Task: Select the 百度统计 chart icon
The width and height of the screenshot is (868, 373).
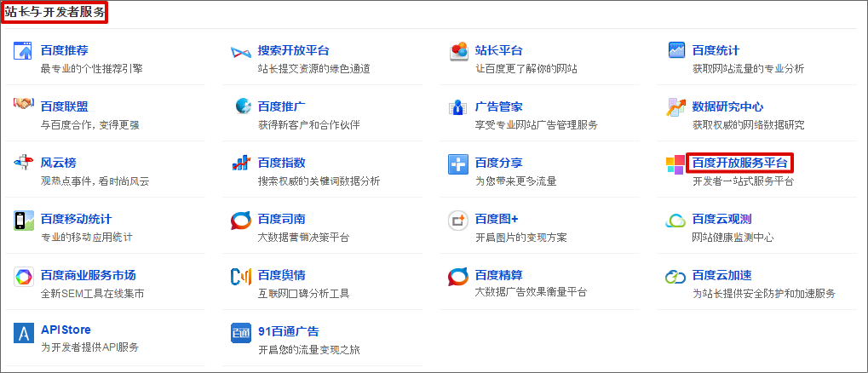Action: click(676, 51)
